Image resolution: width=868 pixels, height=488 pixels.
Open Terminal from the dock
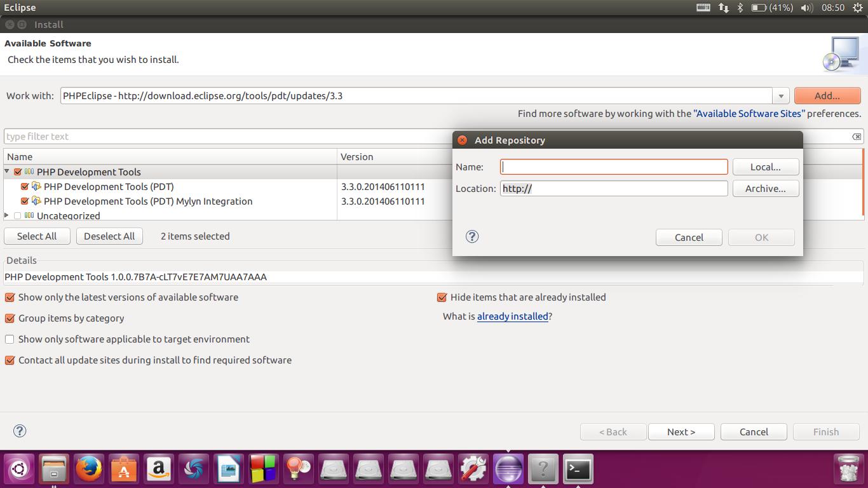coord(578,470)
